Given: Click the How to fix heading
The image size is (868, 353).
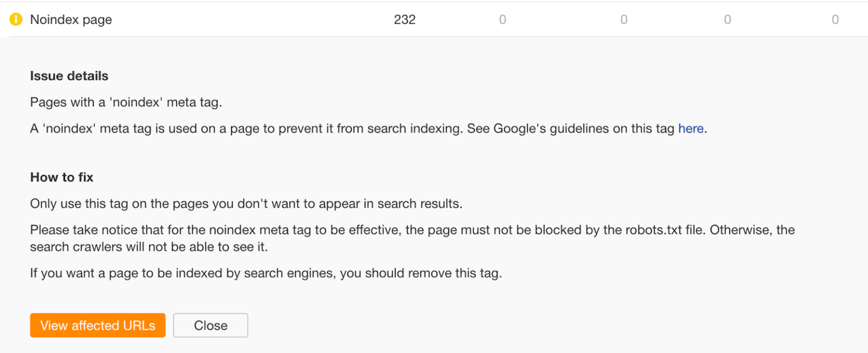Looking at the screenshot, I should [x=62, y=177].
